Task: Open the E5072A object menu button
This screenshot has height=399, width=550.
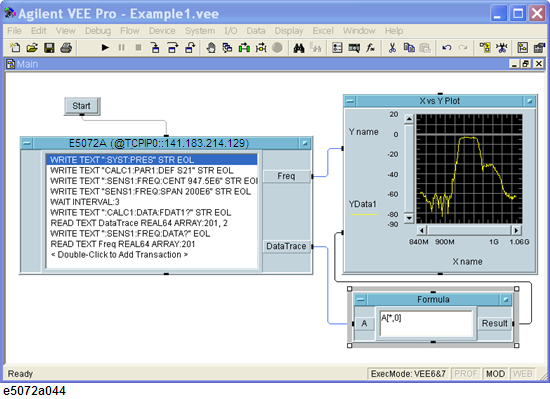Action: (27, 143)
